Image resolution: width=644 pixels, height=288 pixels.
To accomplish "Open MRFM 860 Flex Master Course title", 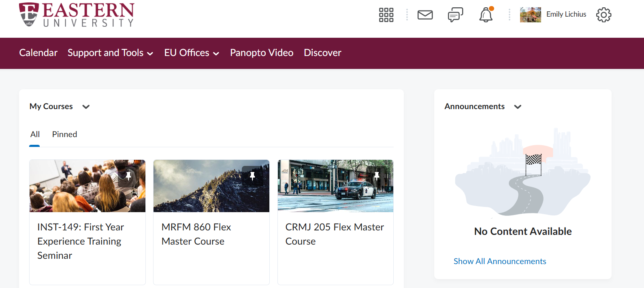I will (196, 234).
